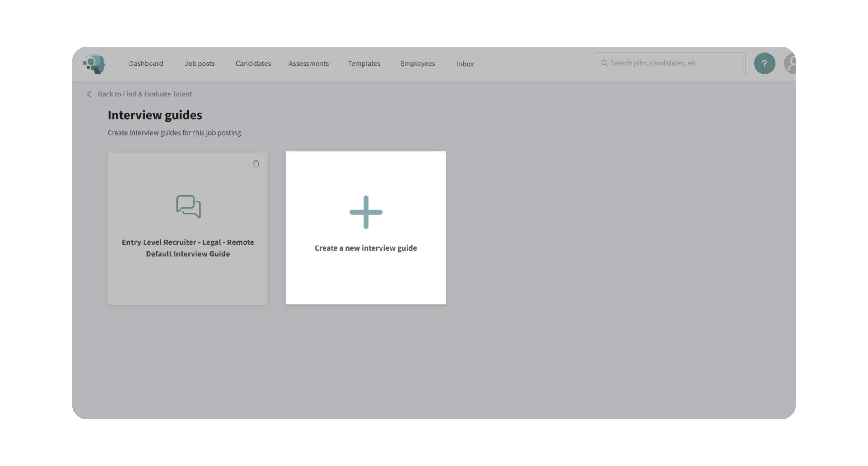Click the chat bubbles icon on the guide card
This screenshot has height=466, width=868.
point(188,206)
